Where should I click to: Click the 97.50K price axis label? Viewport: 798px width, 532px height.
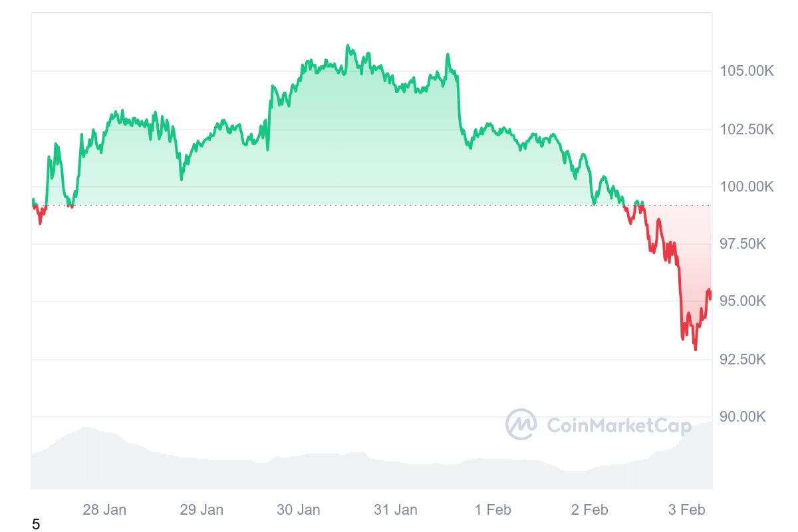tap(743, 244)
